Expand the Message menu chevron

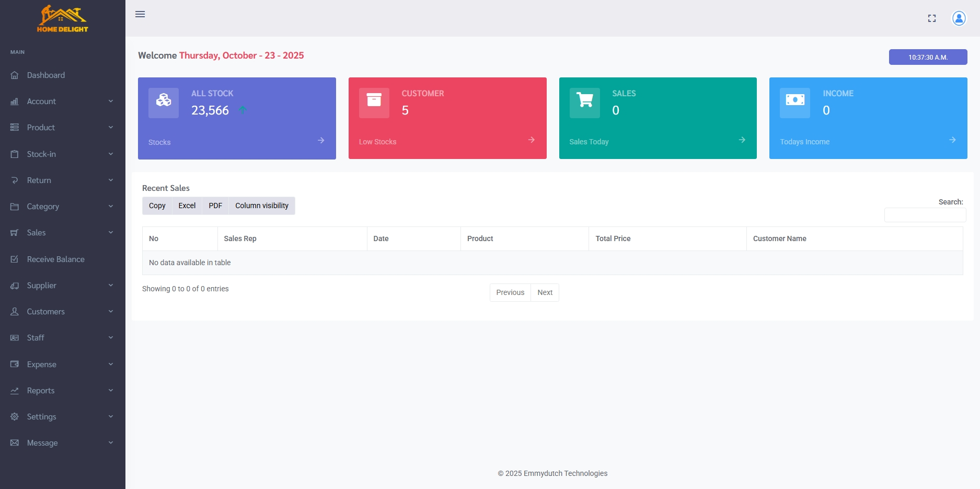pos(111,442)
